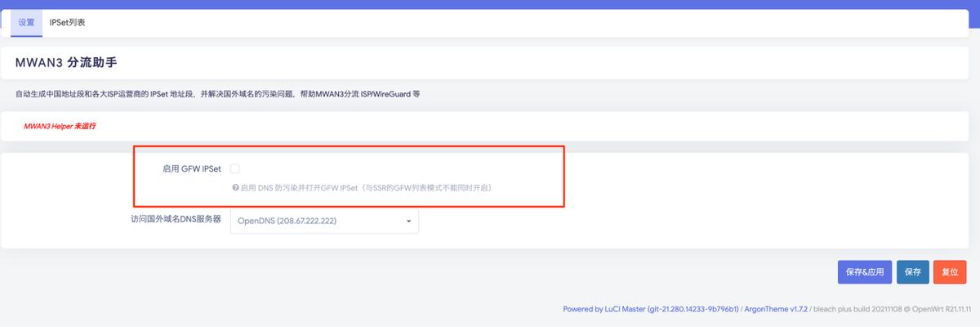Click the help icon before 启用 DNS 防污染
Screen dimensions: 980x327
pyautogui.click(x=235, y=187)
